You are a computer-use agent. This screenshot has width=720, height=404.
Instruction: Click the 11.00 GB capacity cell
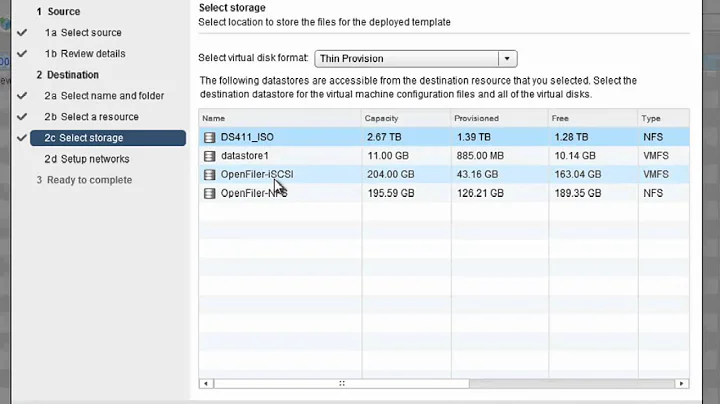(x=388, y=156)
